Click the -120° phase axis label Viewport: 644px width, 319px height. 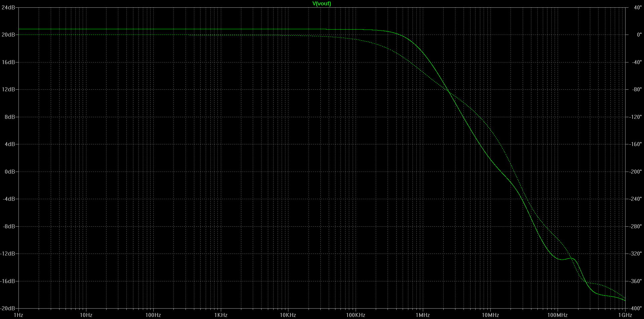point(636,117)
